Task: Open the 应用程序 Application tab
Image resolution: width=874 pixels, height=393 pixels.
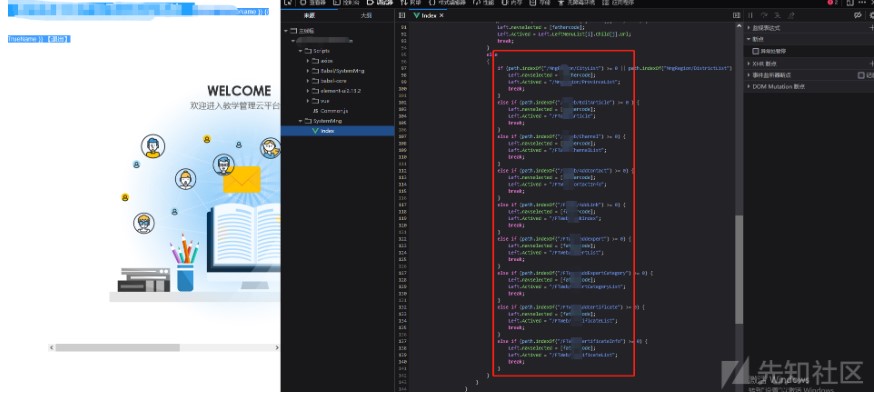Action: (x=618, y=3)
